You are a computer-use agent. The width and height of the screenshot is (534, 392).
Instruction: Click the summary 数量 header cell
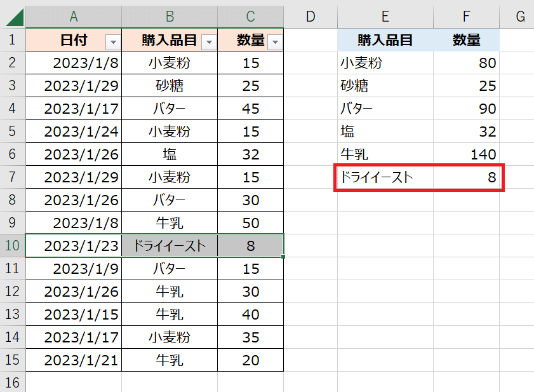click(467, 41)
